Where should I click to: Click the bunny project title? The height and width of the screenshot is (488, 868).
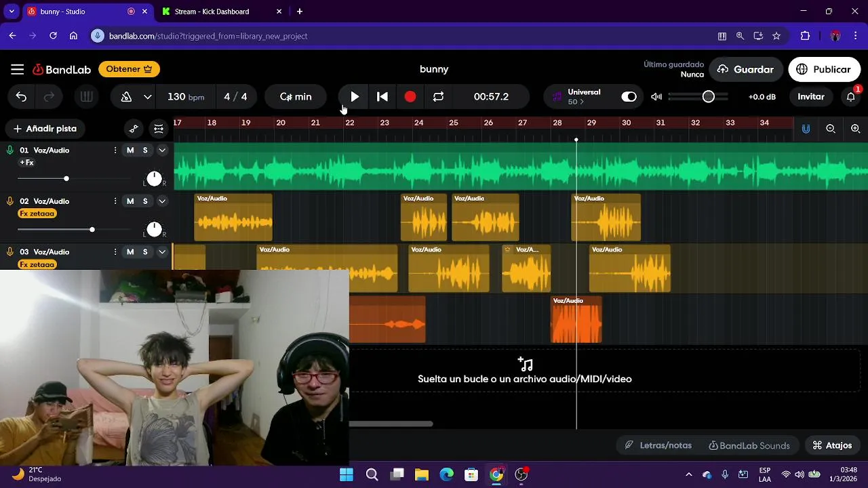434,69
